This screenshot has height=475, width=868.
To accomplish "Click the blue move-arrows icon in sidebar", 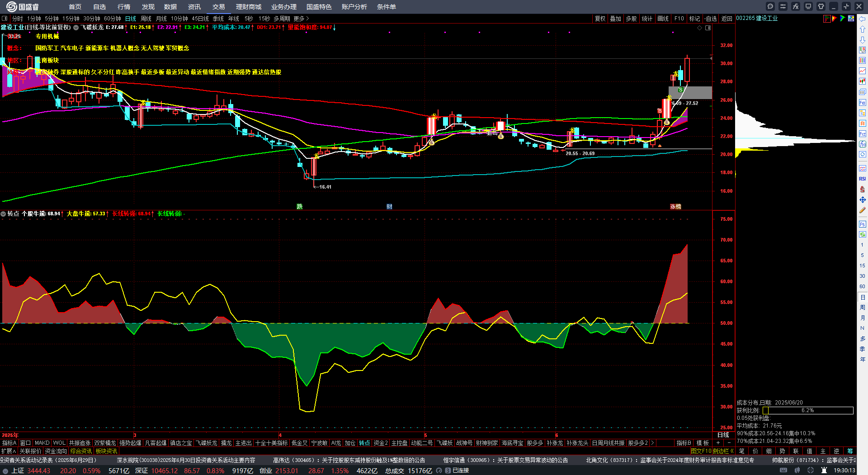I will pos(863,200).
